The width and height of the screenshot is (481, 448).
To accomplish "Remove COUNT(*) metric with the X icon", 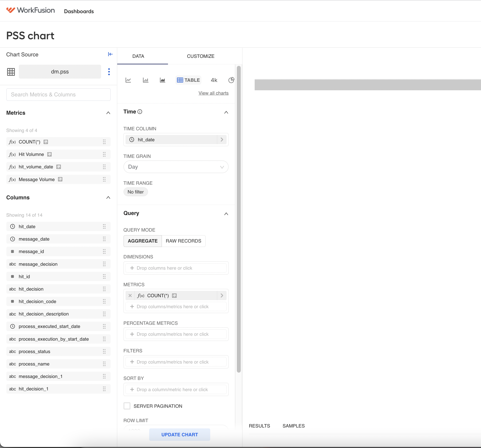I will [x=130, y=295].
